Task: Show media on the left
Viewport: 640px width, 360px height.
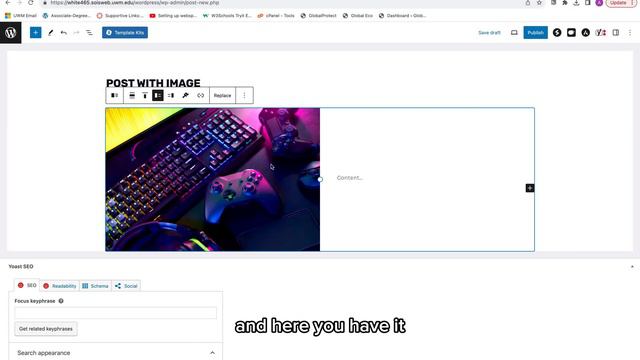Action: coord(158,96)
